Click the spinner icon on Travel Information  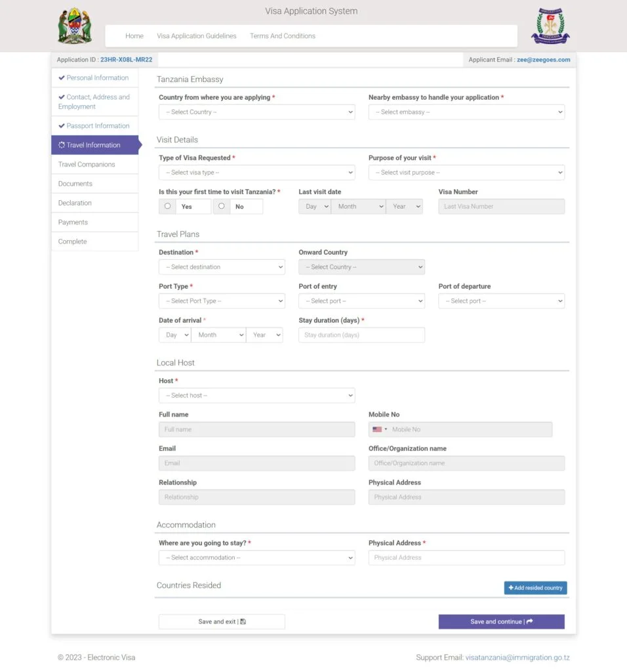[62, 145]
